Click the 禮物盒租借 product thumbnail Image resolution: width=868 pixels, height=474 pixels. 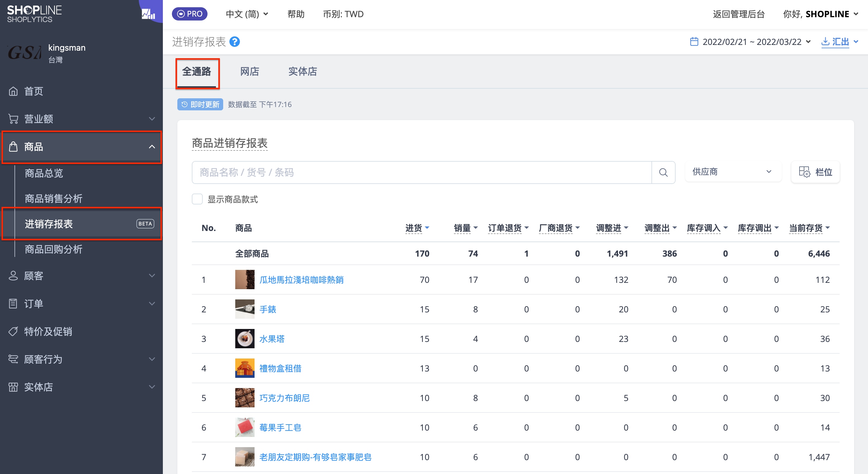pos(245,368)
